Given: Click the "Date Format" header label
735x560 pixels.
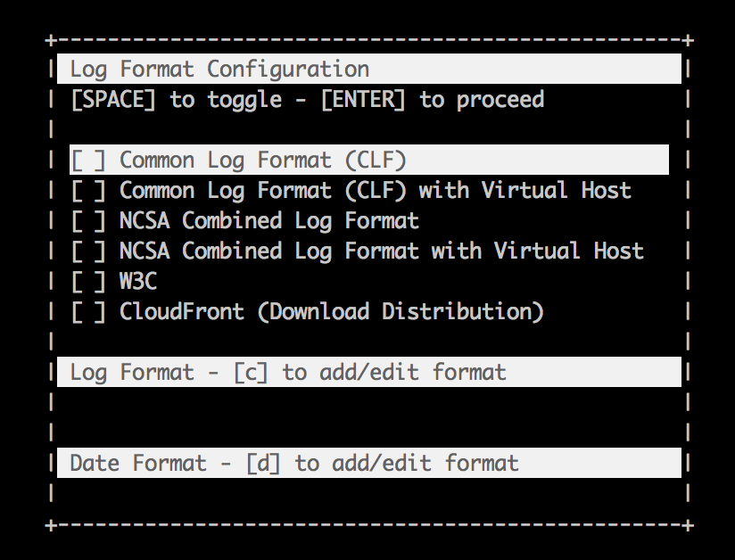Looking at the screenshot, I should pos(138,463).
